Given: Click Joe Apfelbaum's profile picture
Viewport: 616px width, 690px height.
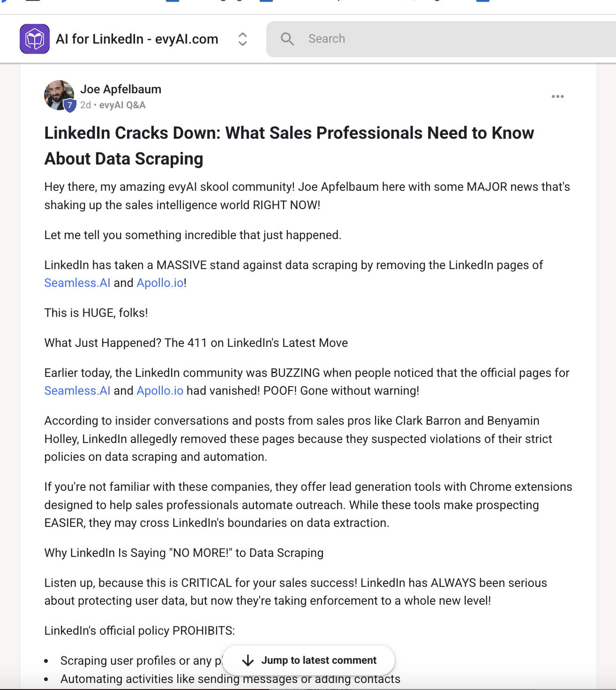Looking at the screenshot, I should click(x=58, y=95).
